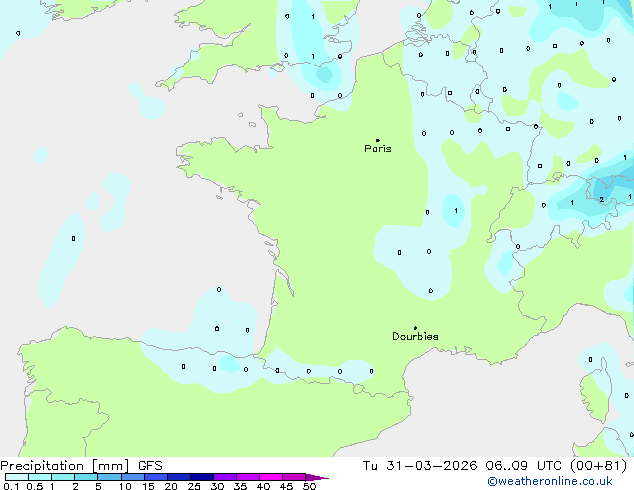Viewport: 634px width, 490px height.
Task: Click the legend value 10
Action: (125, 486)
